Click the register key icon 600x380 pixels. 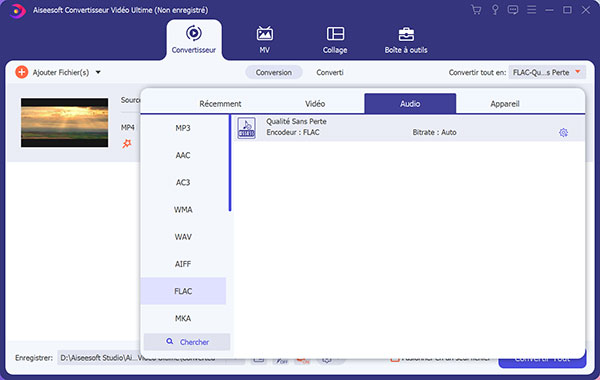(495, 10)
